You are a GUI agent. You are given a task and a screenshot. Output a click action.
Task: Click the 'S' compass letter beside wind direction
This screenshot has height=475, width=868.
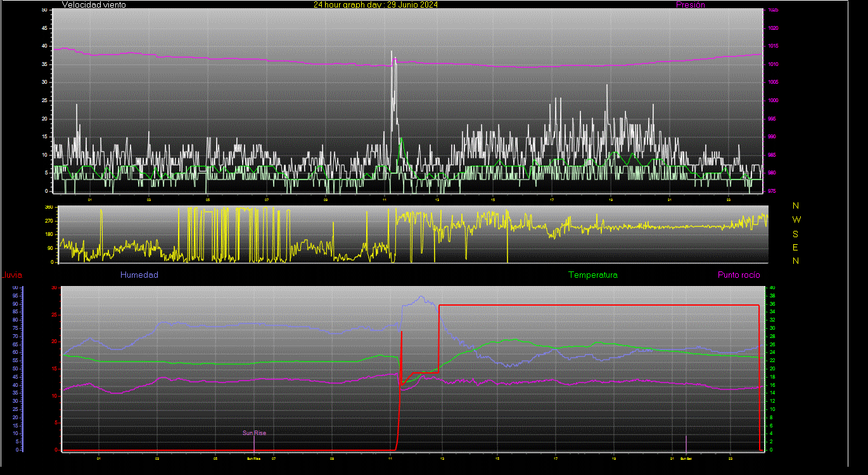[796, 233]
